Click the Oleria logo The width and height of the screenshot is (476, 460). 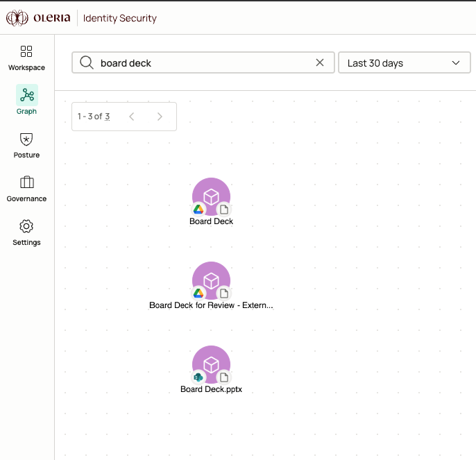(38, 18)
